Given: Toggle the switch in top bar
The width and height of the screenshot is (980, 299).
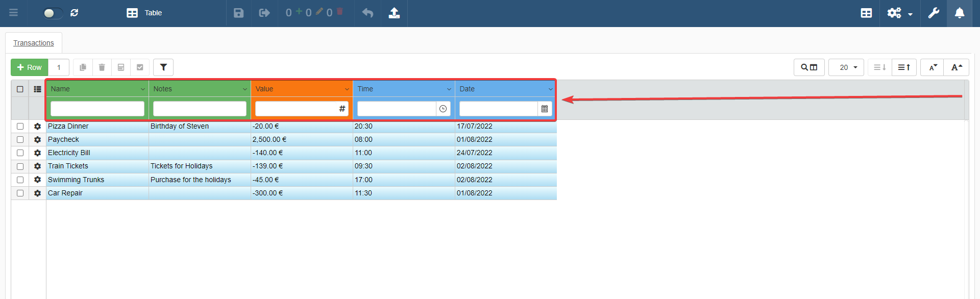Looking at the screenshot, I should (53, 13).
